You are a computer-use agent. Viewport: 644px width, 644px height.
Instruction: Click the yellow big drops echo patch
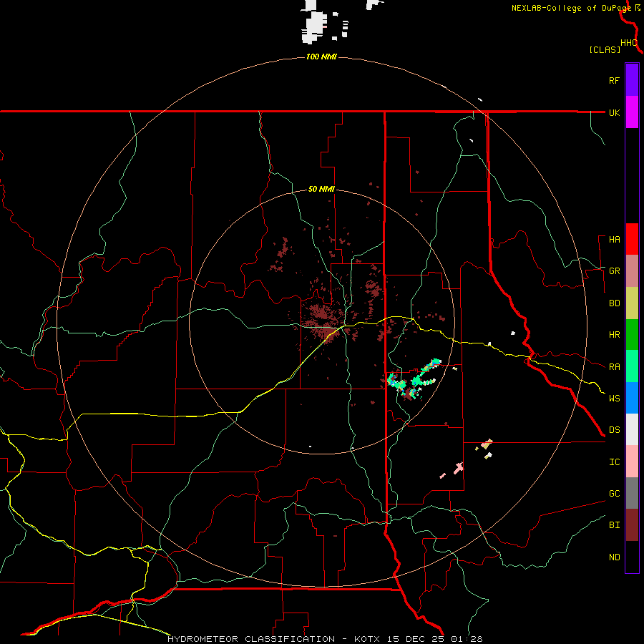[x=487, y=444]
